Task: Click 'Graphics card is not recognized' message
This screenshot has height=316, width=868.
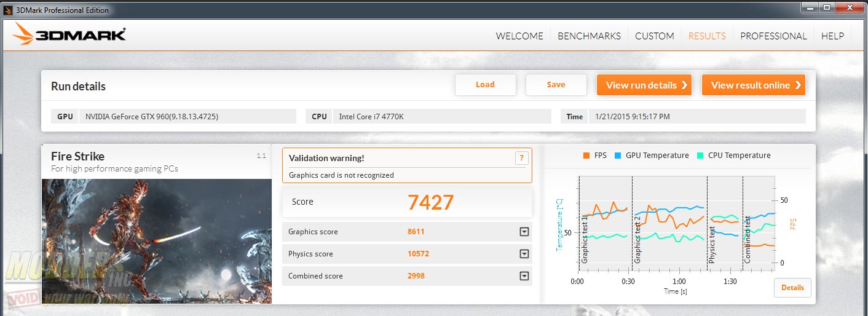Action: click(341, 175)
